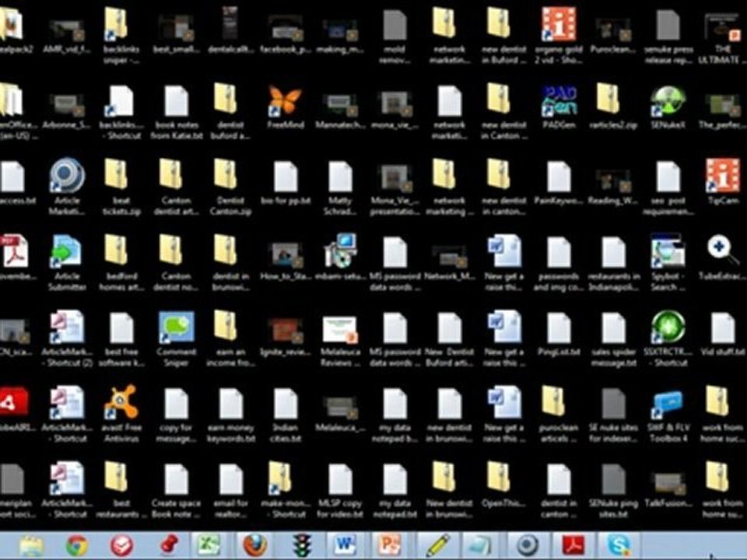Select the Article Submitter icon
The height and width of the screenshot is (560, 747).
click(x=67, y=262)
